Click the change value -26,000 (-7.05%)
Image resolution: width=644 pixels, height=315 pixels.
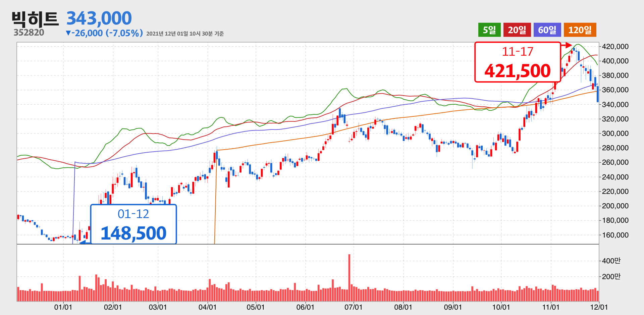coord(104,33)
